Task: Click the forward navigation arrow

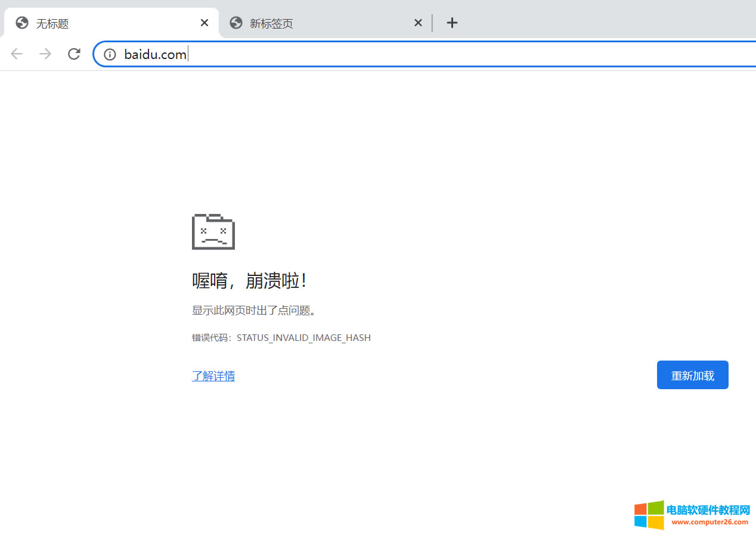Action: (45, 54)
